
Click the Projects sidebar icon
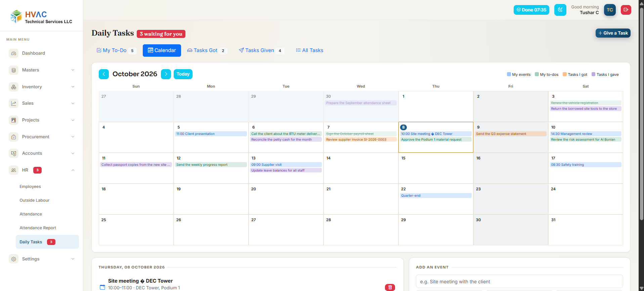click(13, 120)
